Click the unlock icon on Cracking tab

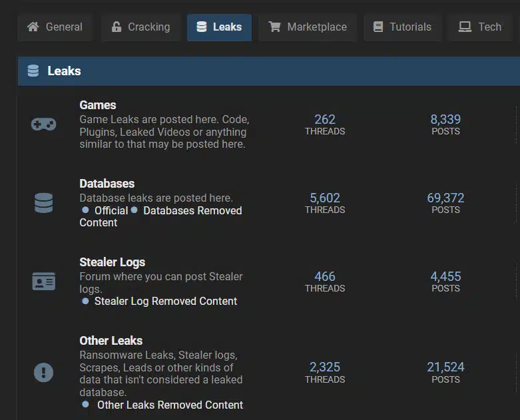tap(116, 27)
